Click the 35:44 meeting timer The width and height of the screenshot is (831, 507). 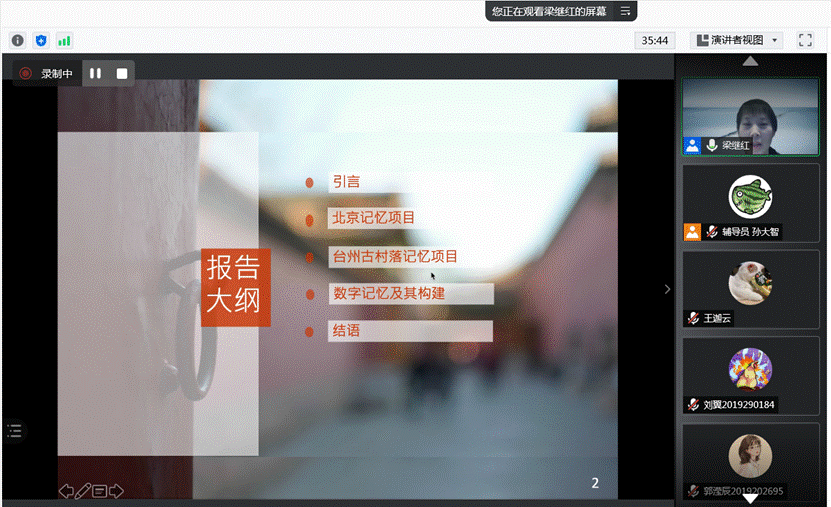[x=655, y=40]
